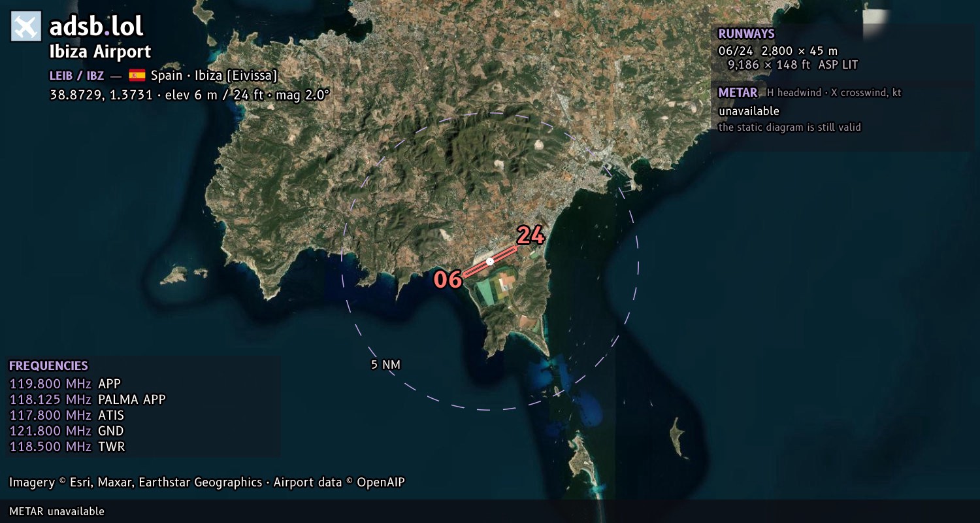Click "the static diagram is still valid" note

[789, 127]
